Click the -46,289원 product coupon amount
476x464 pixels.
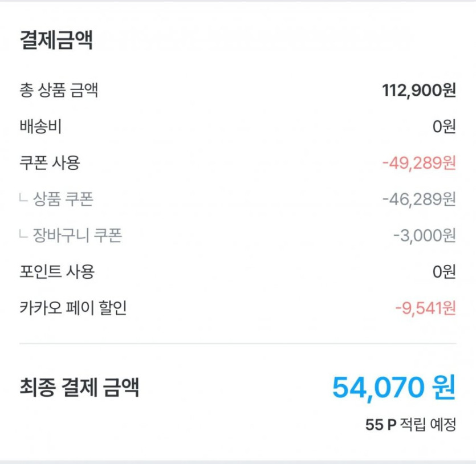[419, 199]
